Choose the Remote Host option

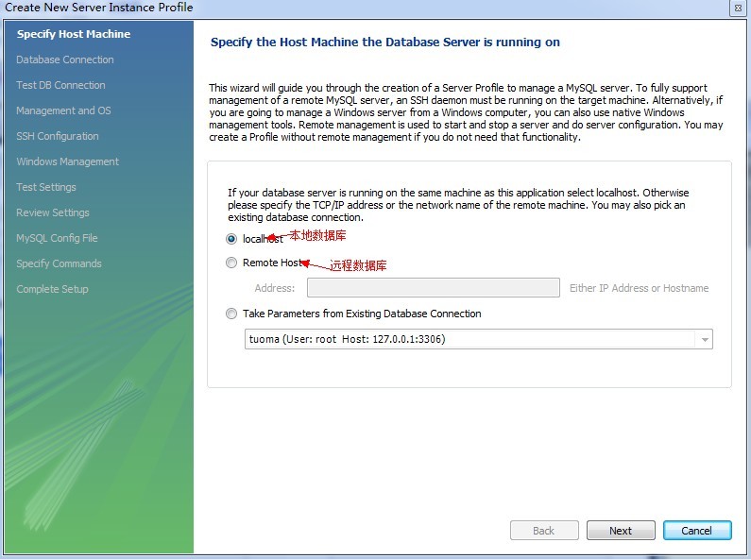pyautogui.click(x=231, y=263)
